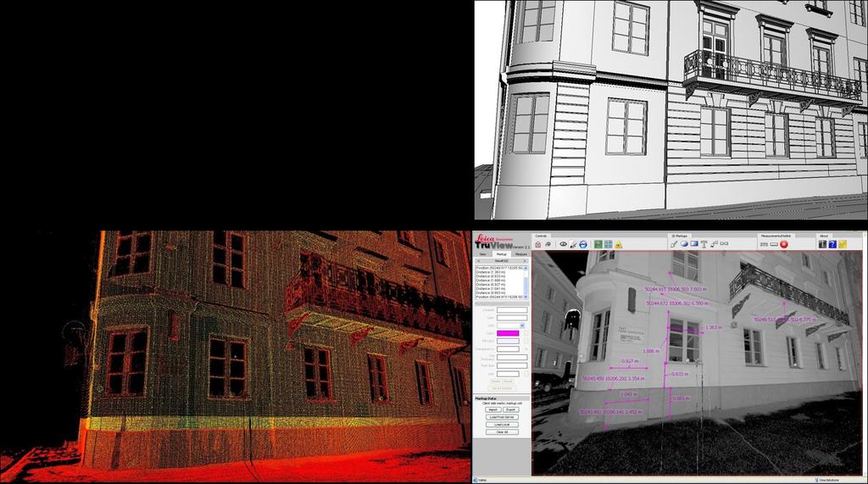
Task: Click the red stop measurement icon
Action: tap(784, 244)
